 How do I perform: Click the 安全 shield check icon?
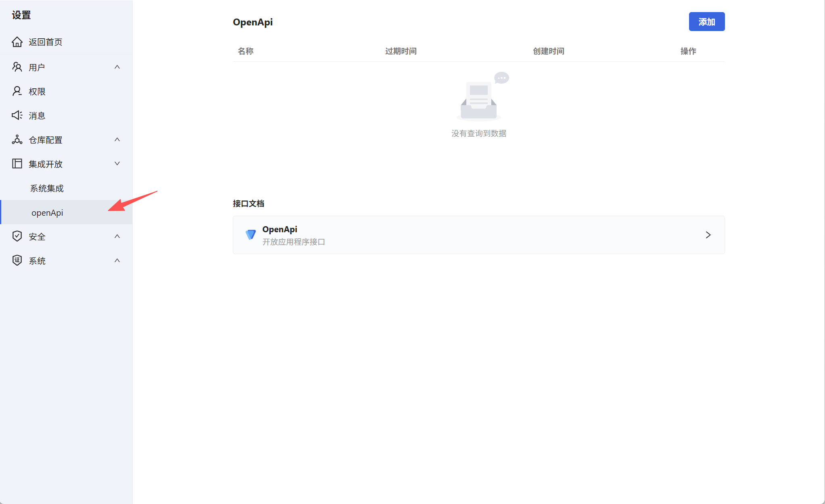[x=17, y=236]
